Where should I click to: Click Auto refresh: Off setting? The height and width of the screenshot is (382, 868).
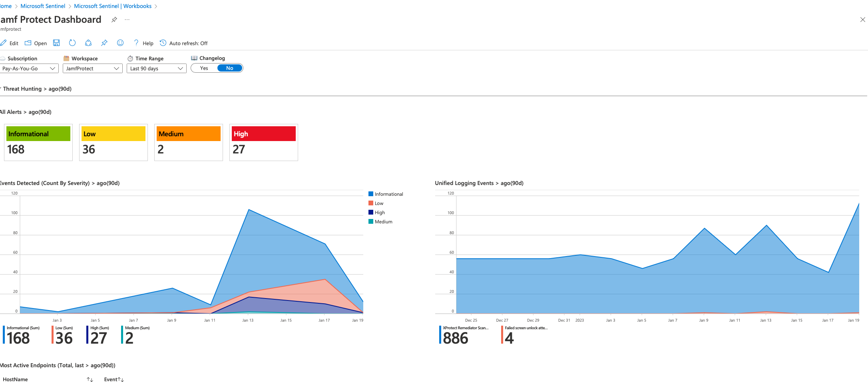(x=184, y=43)
